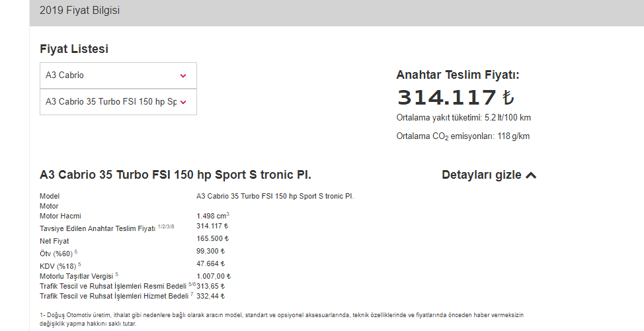Click the Motorlu Taşıtlar Vergisi row label
The width and height of the screenshot is (644, 331).
[x=77, y=275]
